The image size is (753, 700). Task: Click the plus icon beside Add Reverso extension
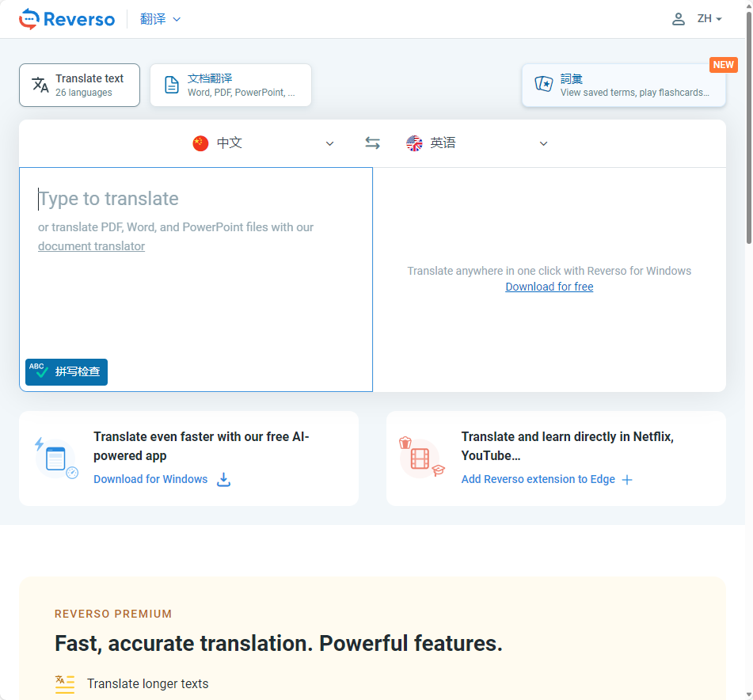tap(626, 480)
